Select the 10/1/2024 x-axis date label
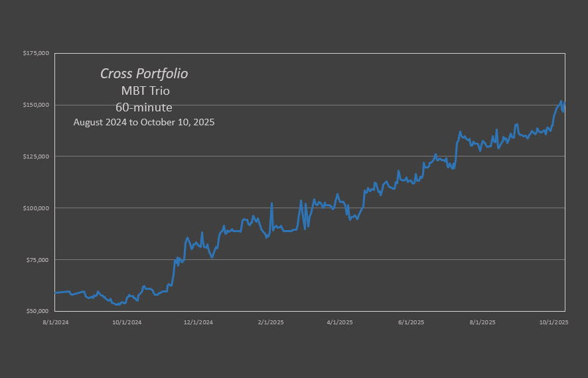Image resolution: width=588 pixels, height=378 pixels. (x=127, y=322)
